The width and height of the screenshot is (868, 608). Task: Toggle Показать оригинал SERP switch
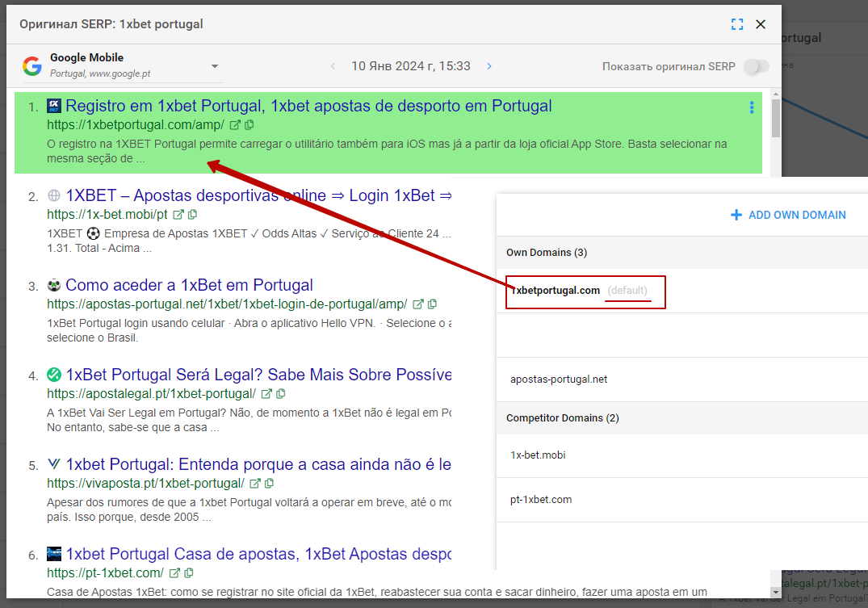(x=757, y=66)
